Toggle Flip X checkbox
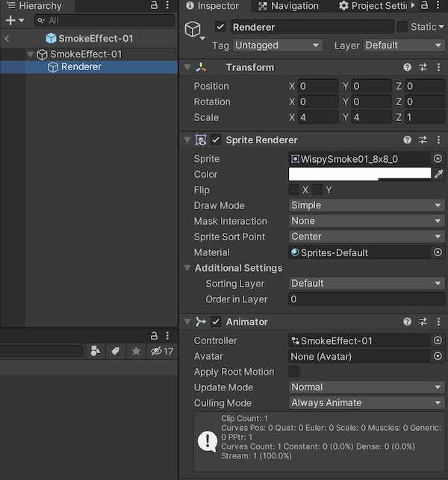The image size is (448, 480). point(294,190)
